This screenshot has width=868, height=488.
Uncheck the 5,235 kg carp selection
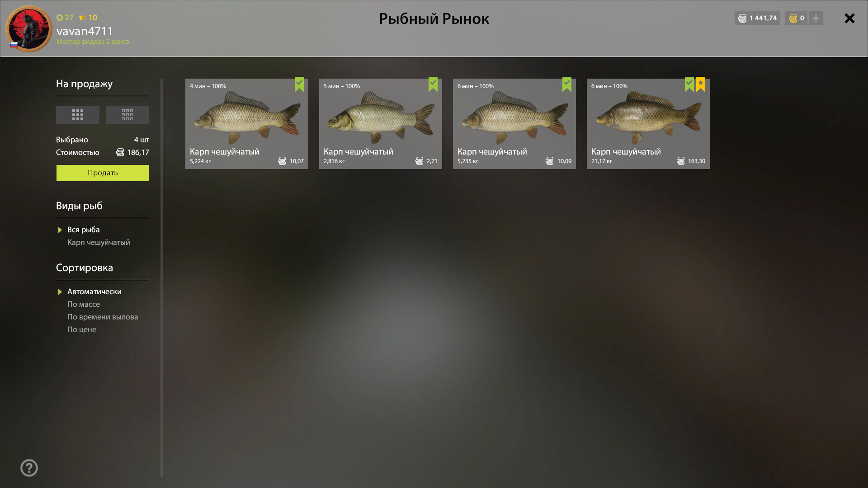click(567, 84)
